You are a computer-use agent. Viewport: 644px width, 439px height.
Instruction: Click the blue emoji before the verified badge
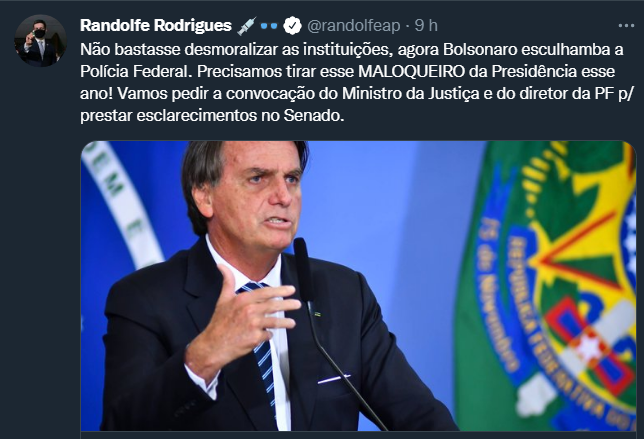270,24
